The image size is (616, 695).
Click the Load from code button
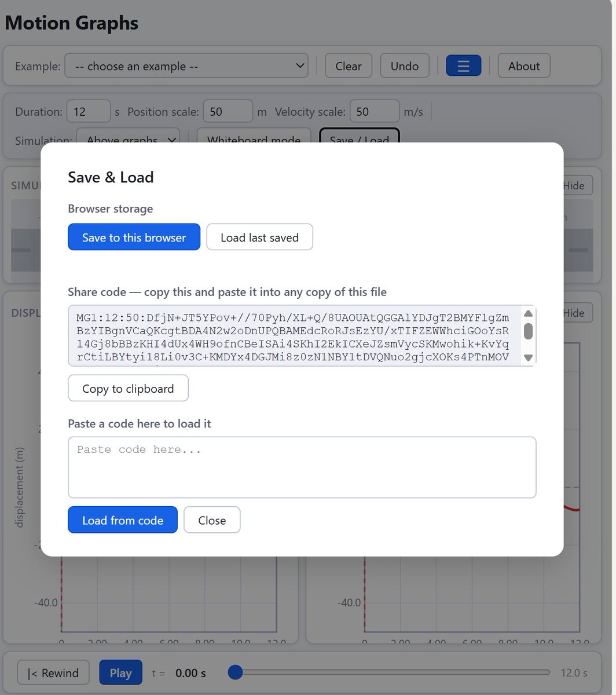pyautogui.click(x=123, y=520)
